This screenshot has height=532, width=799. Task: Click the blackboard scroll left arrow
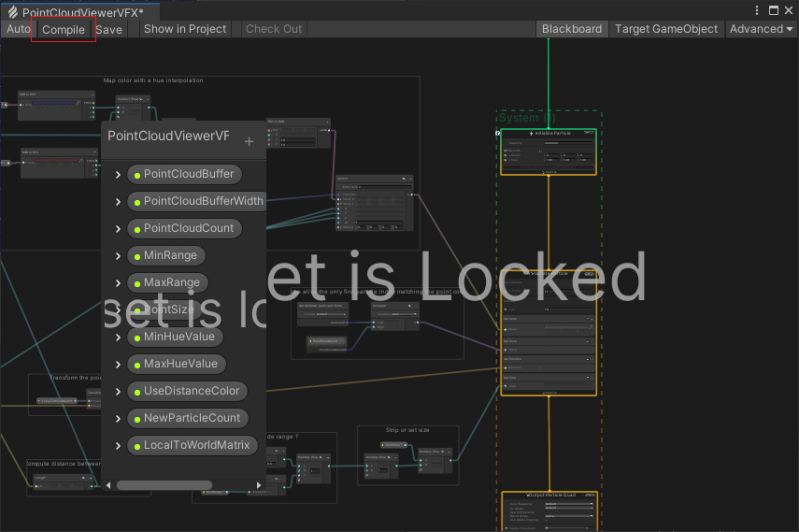click(108, 485)
